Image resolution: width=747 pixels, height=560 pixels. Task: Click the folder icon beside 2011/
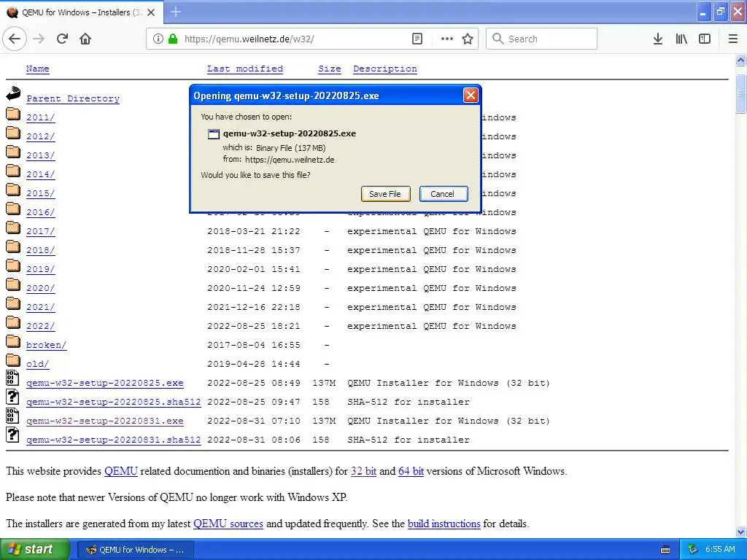13,114
